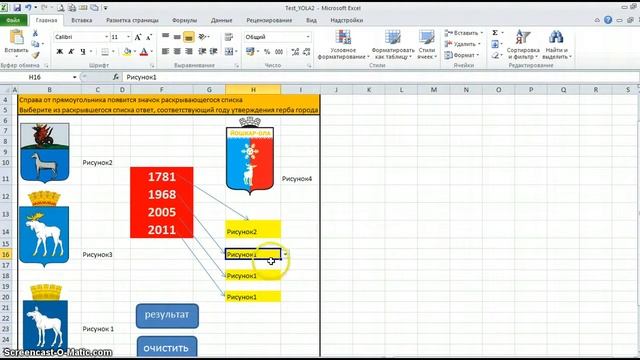This screenshot has height=360, width=640.
Task: Increase font size with large A
Action: point(138,37)
